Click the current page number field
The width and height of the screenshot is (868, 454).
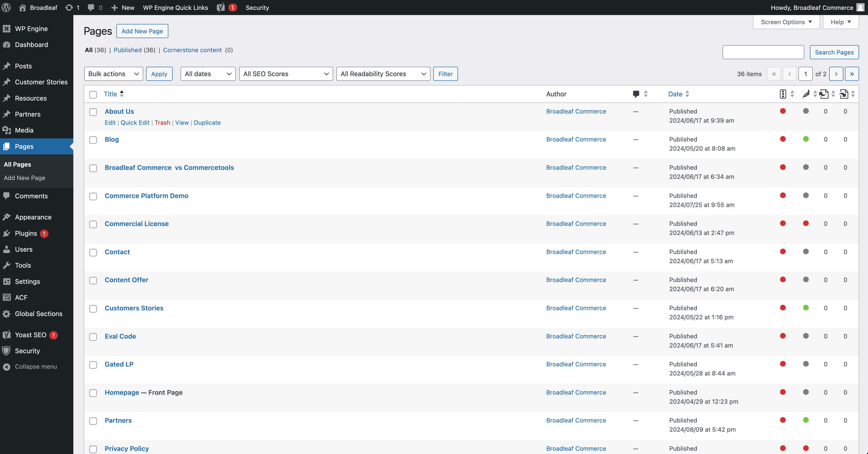click(x=805, y=74)
